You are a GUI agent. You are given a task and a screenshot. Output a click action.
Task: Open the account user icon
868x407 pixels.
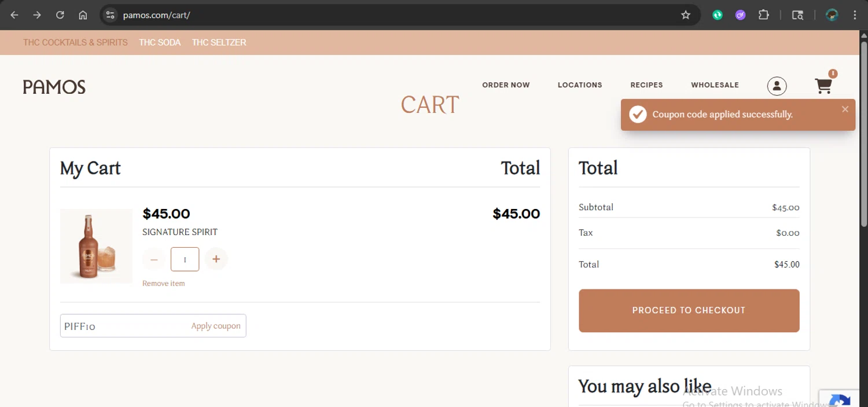coord(777,86)
